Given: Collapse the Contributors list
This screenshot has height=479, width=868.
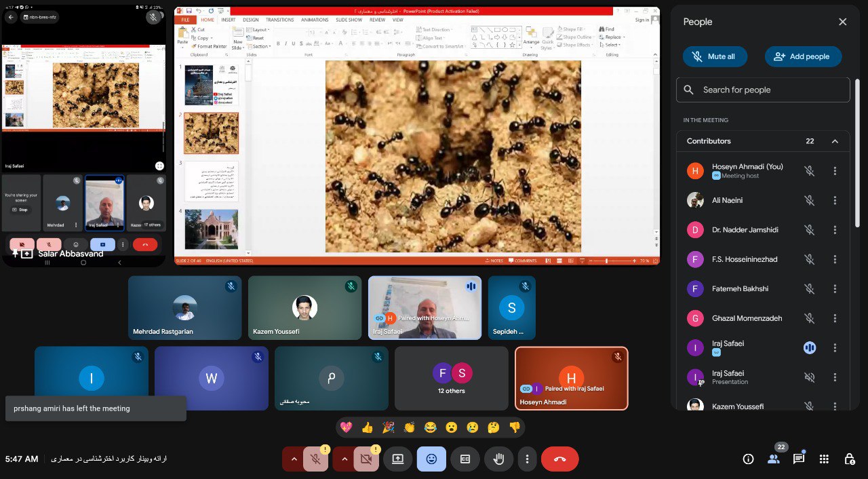Looking at the screenshot, I should click(x=835, y=141).
